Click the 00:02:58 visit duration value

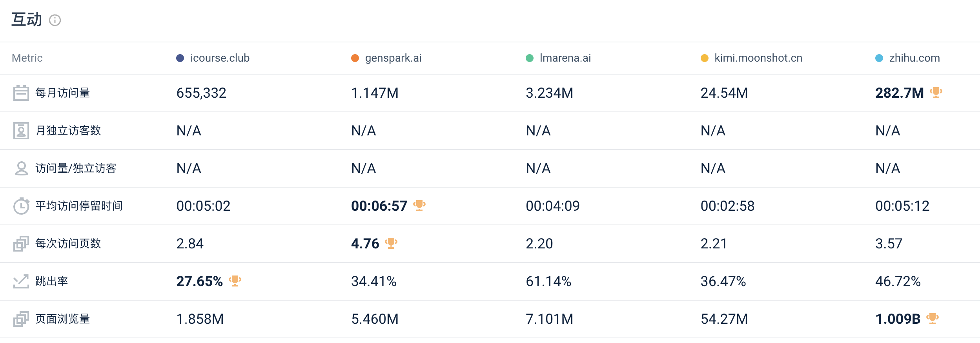pyautogui.click(x=728, y=206)
